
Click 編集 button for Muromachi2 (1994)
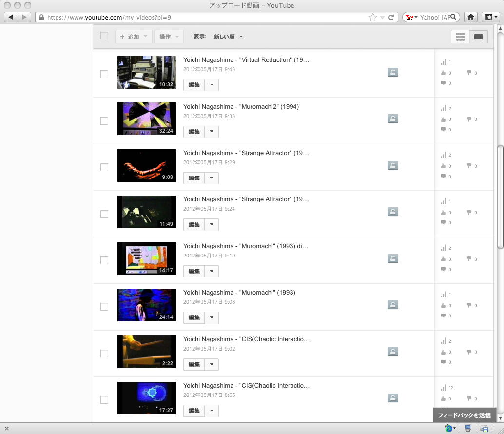tap(194, 132)
